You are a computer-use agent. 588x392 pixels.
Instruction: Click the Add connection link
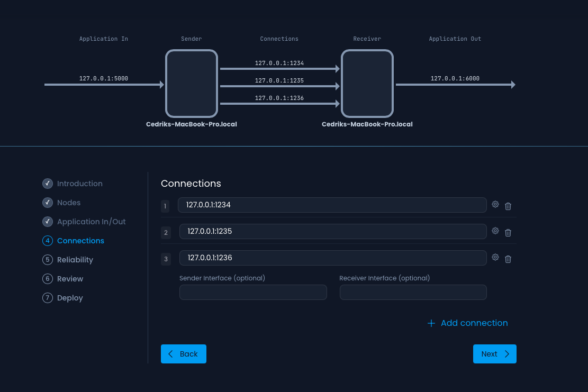(x=474, y=323)
